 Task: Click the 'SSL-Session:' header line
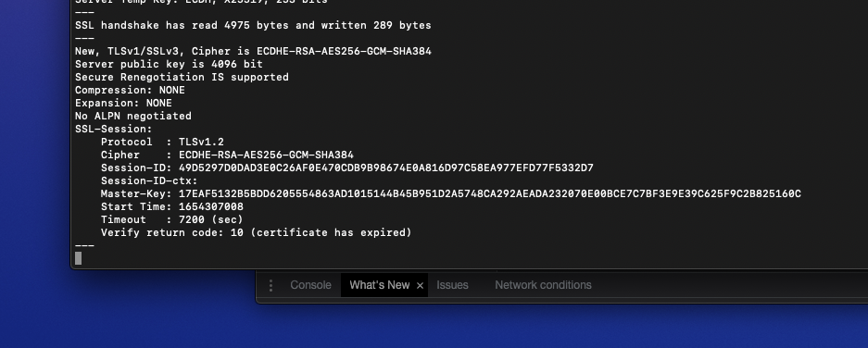pyautogui.click(x=114, y=130)
